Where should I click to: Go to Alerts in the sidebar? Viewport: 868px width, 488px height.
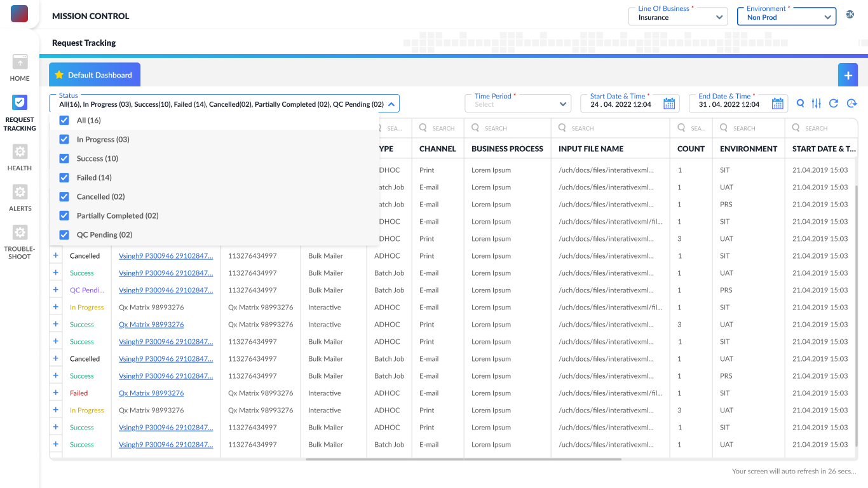click(x=20, y=193)
